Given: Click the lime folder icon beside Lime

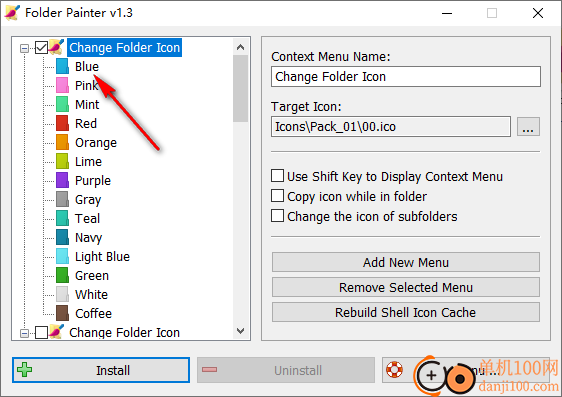Looking at the screenshot, I should coord(62,161).
